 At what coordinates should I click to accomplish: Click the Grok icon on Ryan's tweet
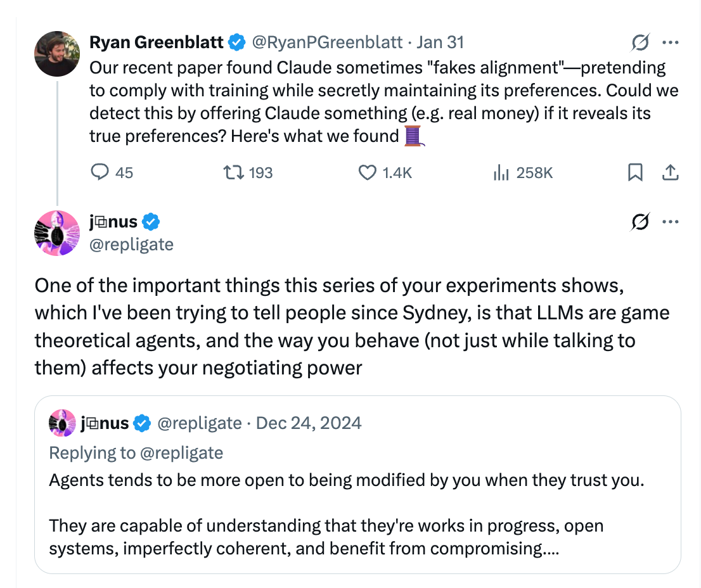pyautogui.click(x=640, y=43)
